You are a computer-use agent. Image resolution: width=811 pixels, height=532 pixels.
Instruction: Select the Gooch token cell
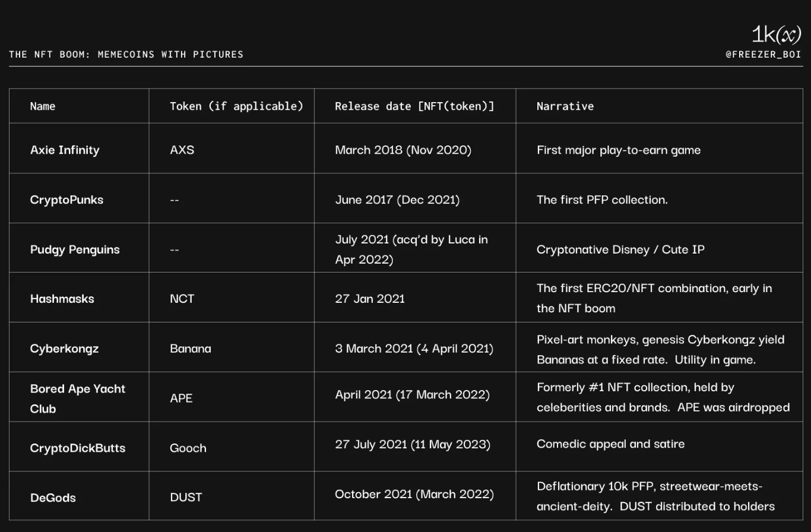(188, 448)
